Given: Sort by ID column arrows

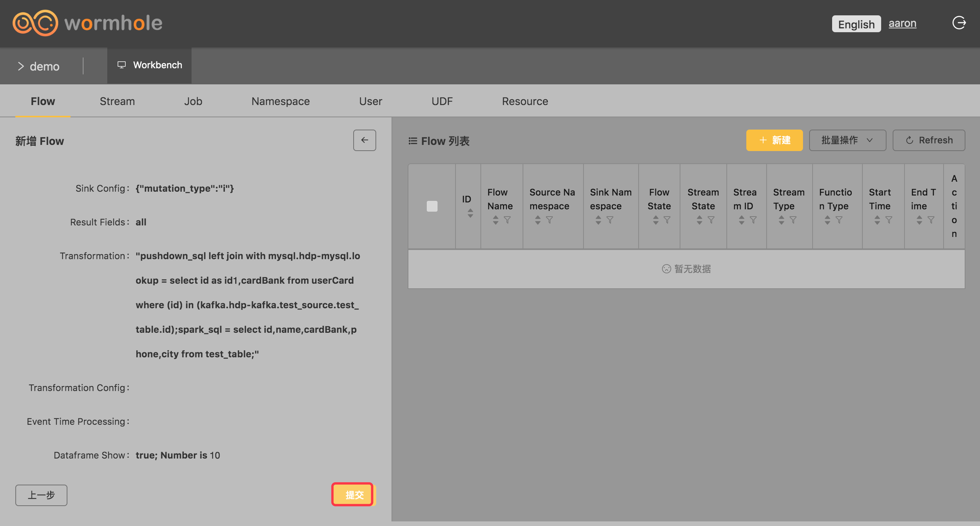Looking at the screenshot, I should point(470,213).
